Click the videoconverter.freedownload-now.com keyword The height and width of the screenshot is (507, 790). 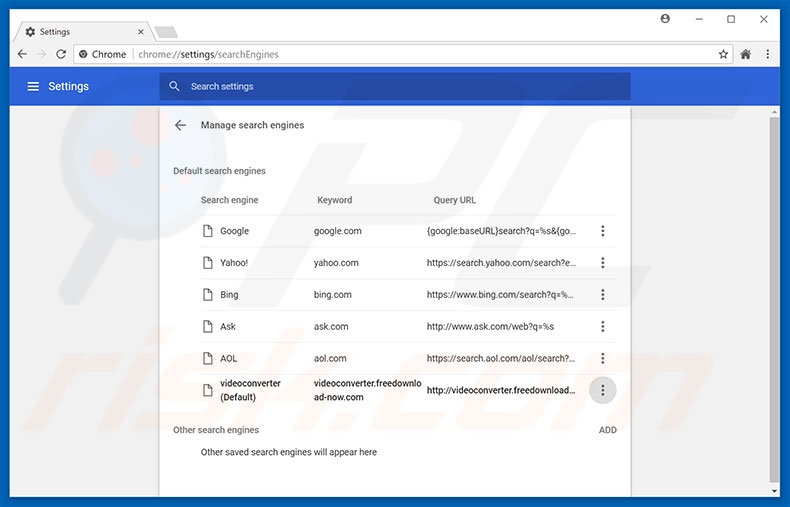coord(367,390)
